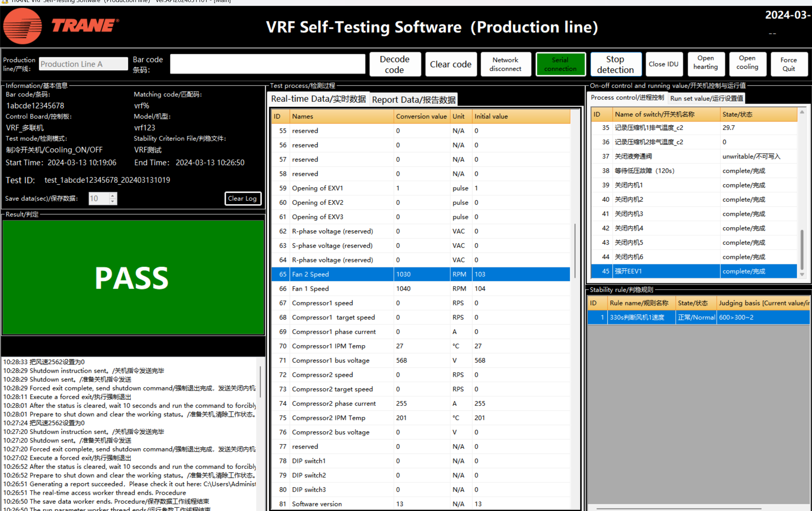Click the Trane logo icon
Viewport: 812px width, 511px height.
pyautogui.click(x=23, y=26)
